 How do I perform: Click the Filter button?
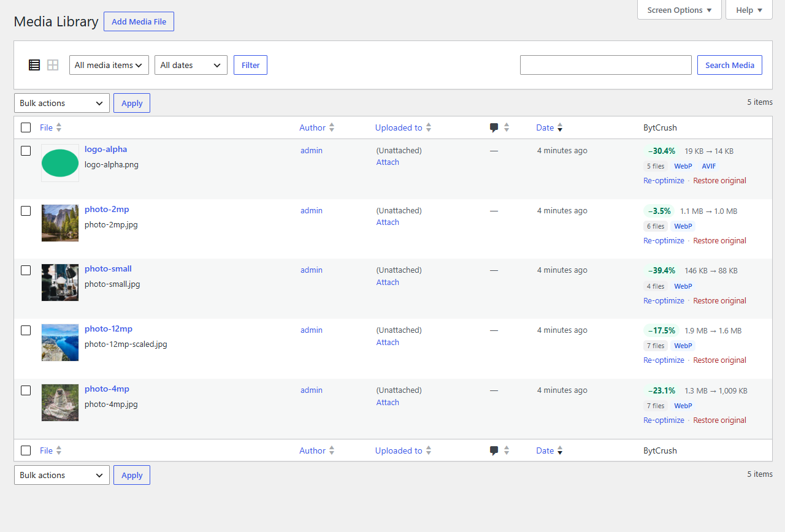250,65
